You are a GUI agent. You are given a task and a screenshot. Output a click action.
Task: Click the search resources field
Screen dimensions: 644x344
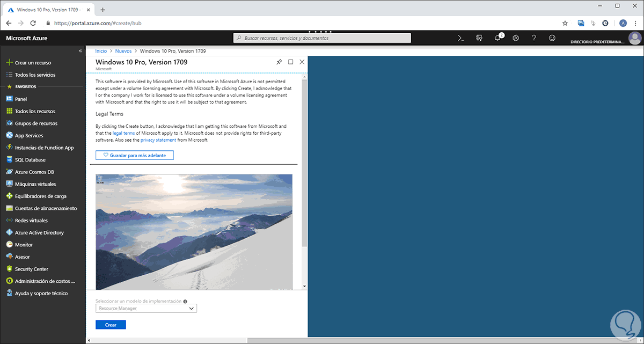pos(322,38)
